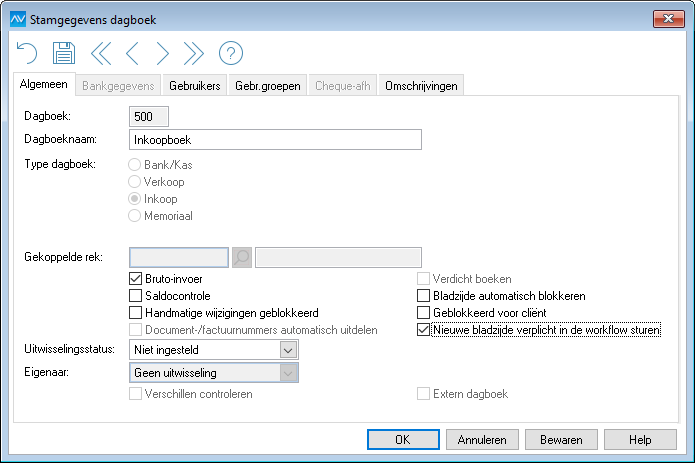Open the Cheque-afh tab
This screenshot has height=463, width=695.
tap(343, 86)
